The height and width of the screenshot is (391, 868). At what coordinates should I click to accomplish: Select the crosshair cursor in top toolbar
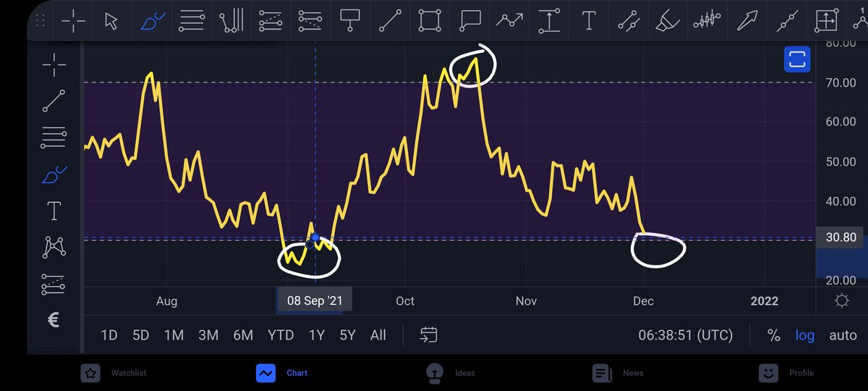[73, 20]
